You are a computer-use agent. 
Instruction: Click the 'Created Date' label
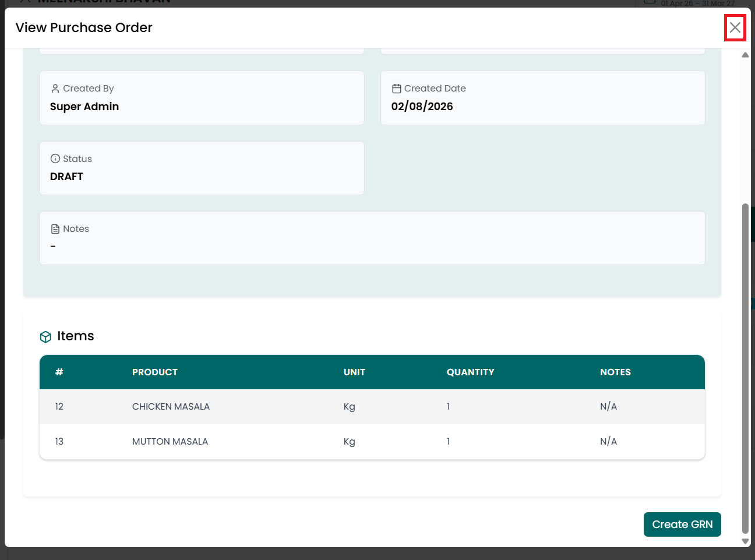435,89
